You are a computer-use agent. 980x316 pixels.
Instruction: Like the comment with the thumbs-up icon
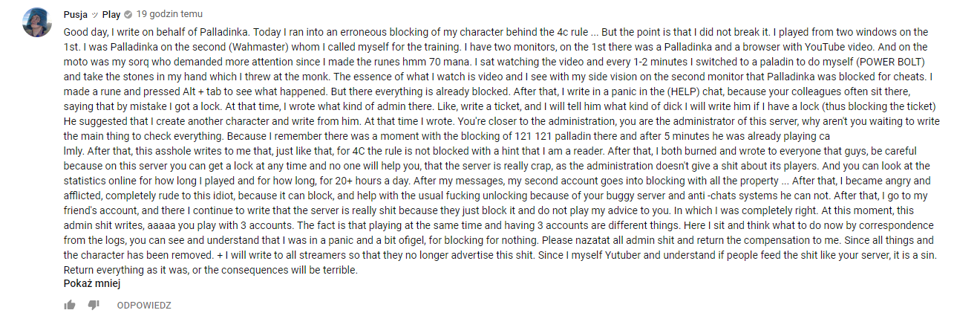click(x=70, y=305)
